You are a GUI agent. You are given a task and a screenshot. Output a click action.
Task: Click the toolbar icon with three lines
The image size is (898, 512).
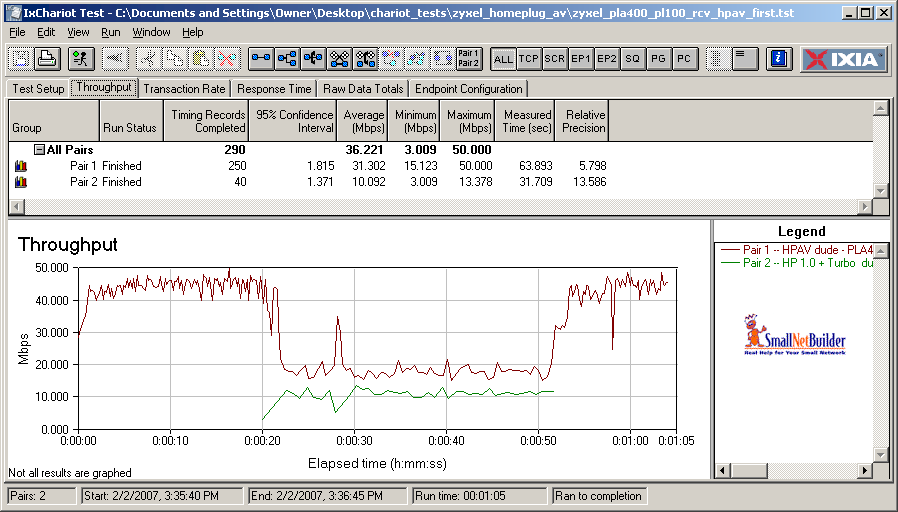(744, 58)
